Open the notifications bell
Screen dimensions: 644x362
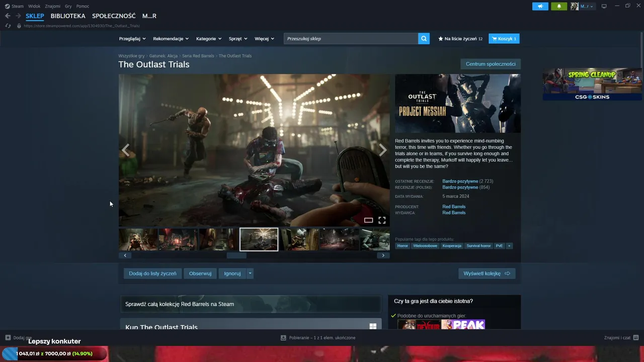click(x=559, y=6)
